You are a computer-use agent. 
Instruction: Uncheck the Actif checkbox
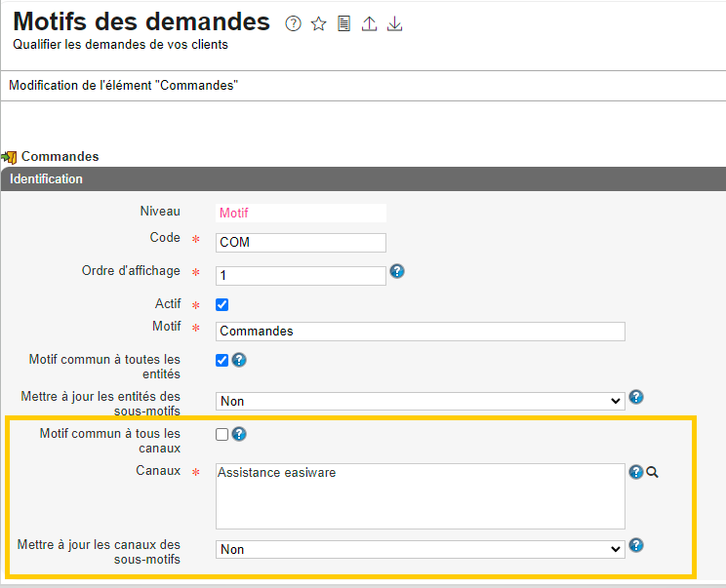[x=222, y=304]
